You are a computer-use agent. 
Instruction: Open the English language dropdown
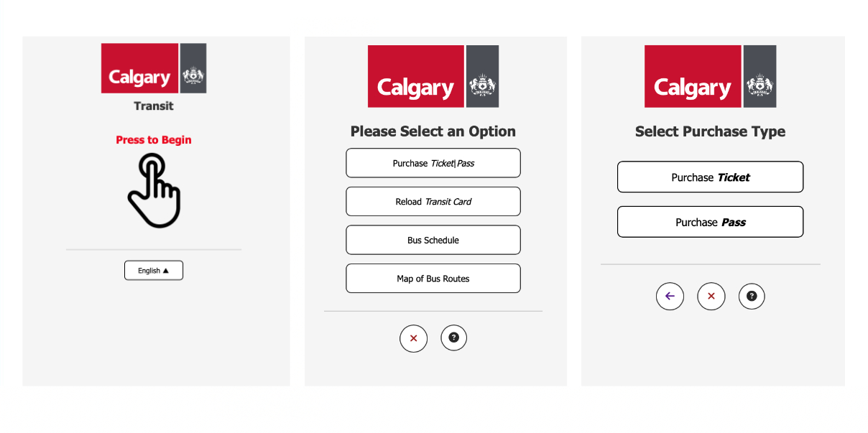coord(154,271)
